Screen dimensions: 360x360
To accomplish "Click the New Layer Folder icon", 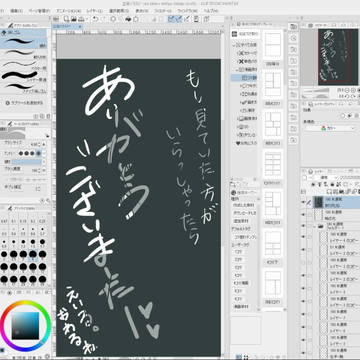I will (x=340, y=191).
